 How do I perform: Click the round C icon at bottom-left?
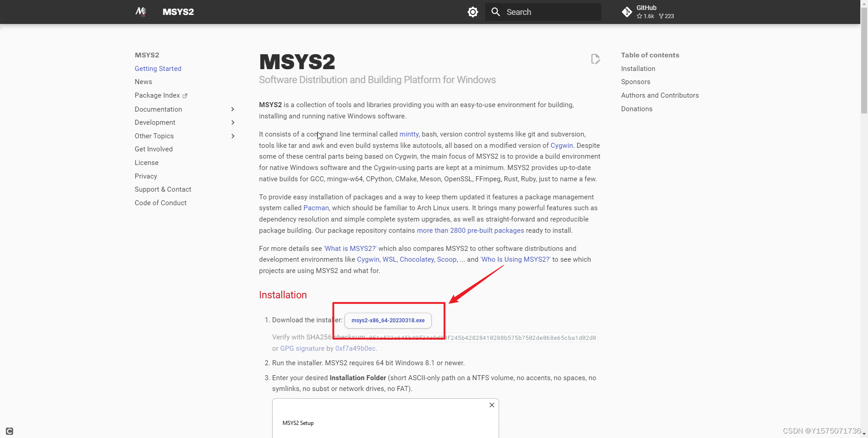pos(9,431)
